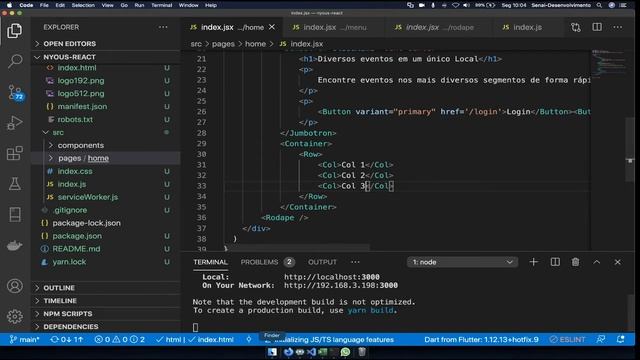Split the terminal panel
This screenshot has width=640, height=360.
pyautogui.click(x=555, y=262)
